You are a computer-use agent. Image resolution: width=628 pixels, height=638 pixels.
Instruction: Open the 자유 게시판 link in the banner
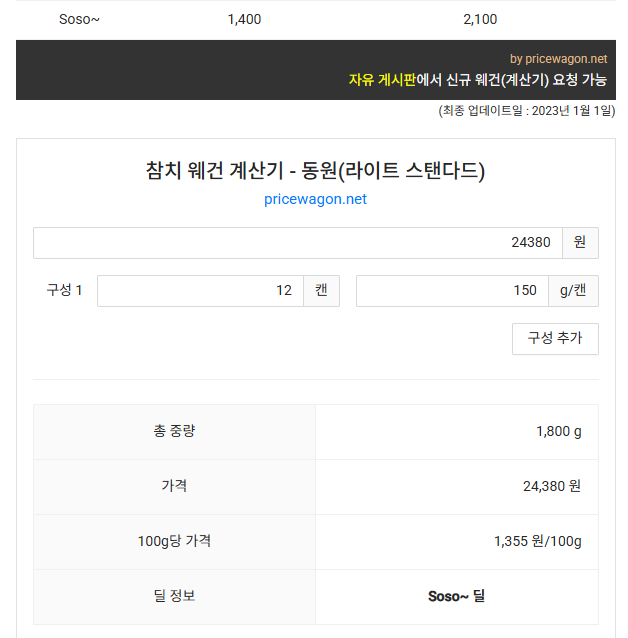382,80
